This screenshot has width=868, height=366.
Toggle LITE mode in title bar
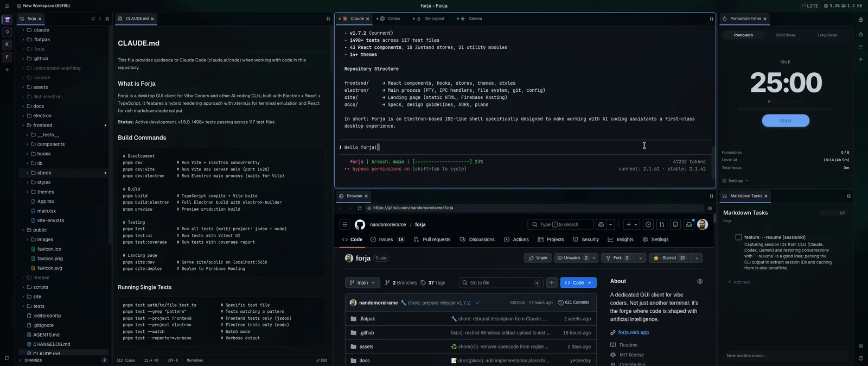point(809,5)
